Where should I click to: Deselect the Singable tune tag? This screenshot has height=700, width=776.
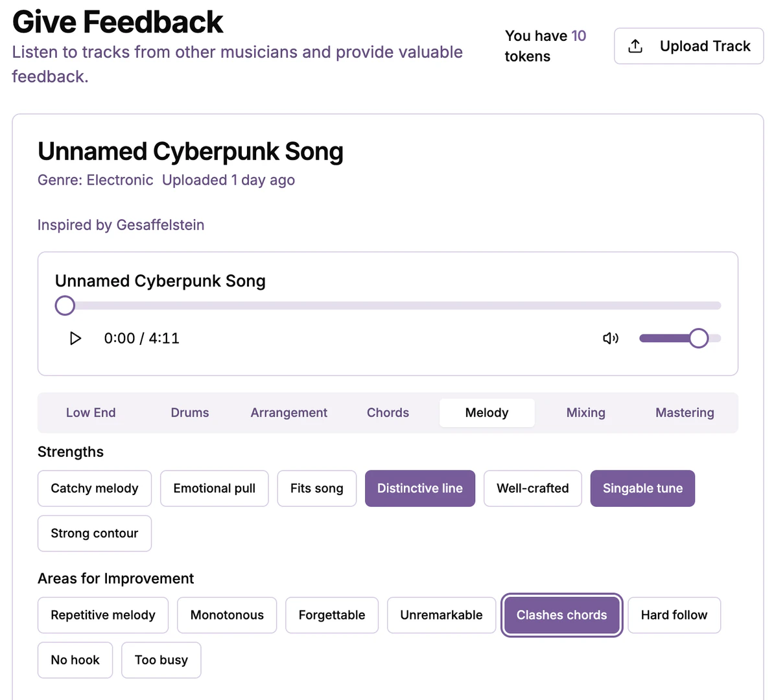tap(642, 489)
